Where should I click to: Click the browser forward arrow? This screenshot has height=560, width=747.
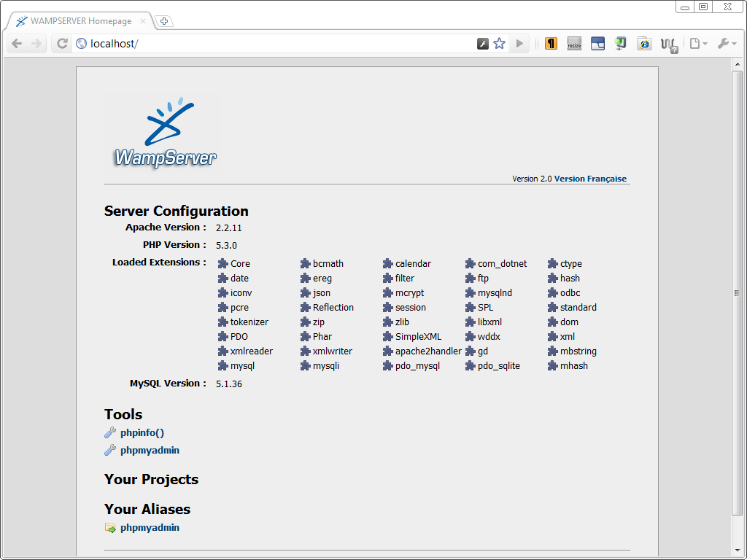(36, 44)
